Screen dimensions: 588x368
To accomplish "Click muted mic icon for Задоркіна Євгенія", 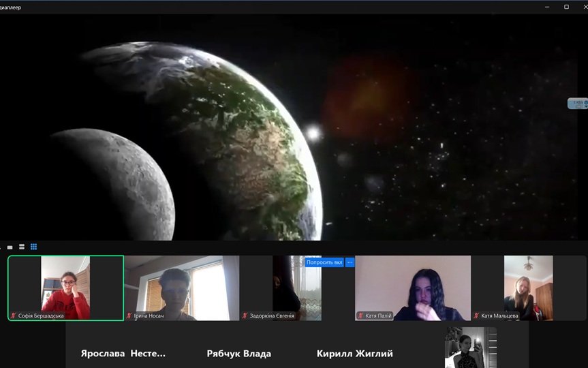I will coord(245,316).
